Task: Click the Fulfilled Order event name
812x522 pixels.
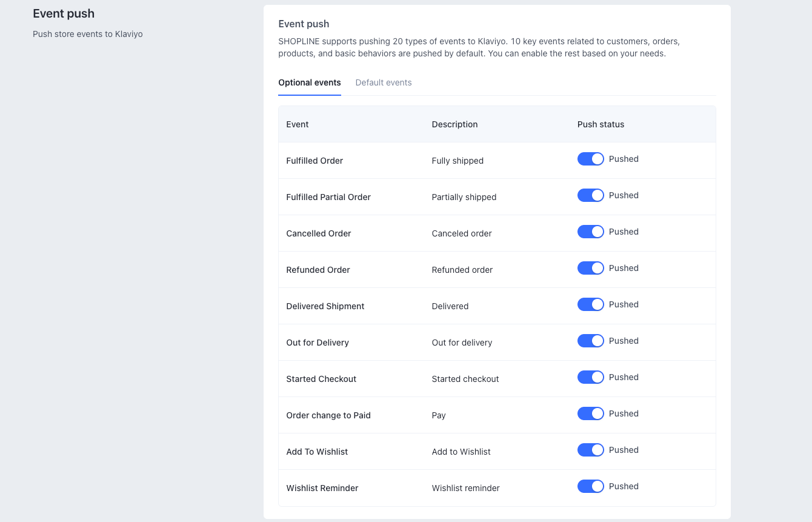Action: coord(314,161)
